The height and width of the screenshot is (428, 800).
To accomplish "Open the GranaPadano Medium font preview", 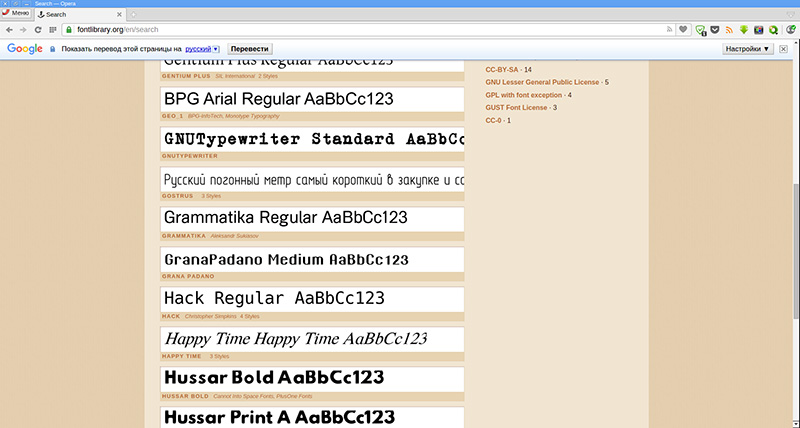I will click(312, 260).
